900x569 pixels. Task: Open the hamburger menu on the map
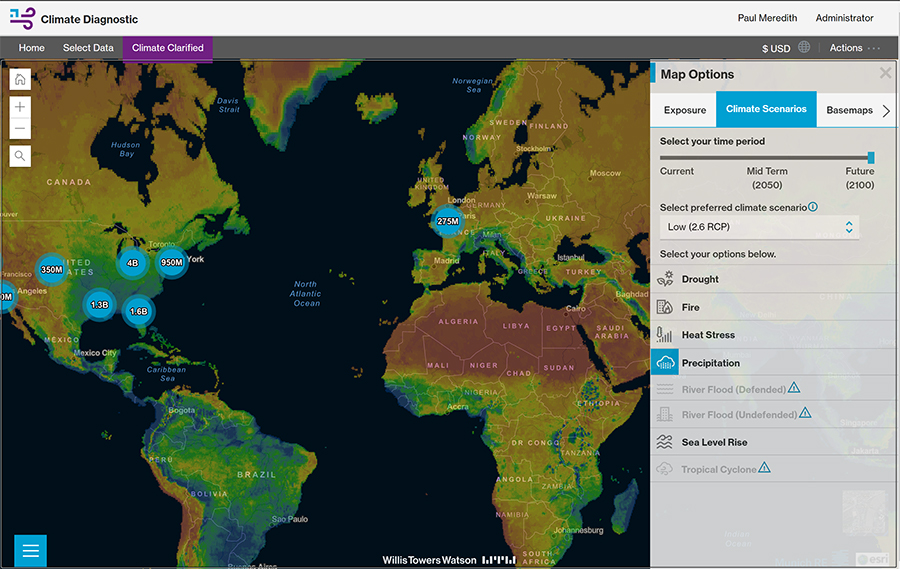click(x=30, y=551)
